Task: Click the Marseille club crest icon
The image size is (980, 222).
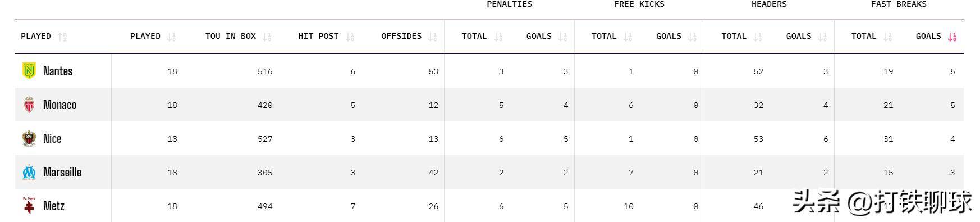Action: pyautogui.click(x=29, y=172)
